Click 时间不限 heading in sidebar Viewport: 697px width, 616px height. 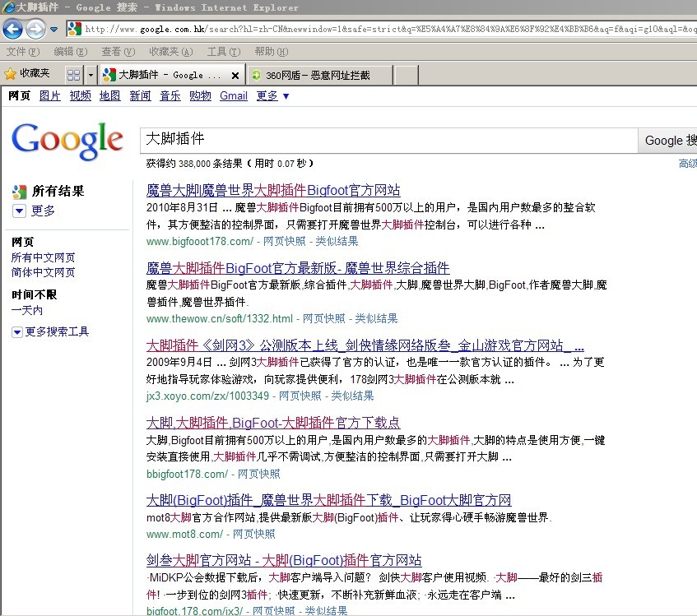tap(35, 294)
